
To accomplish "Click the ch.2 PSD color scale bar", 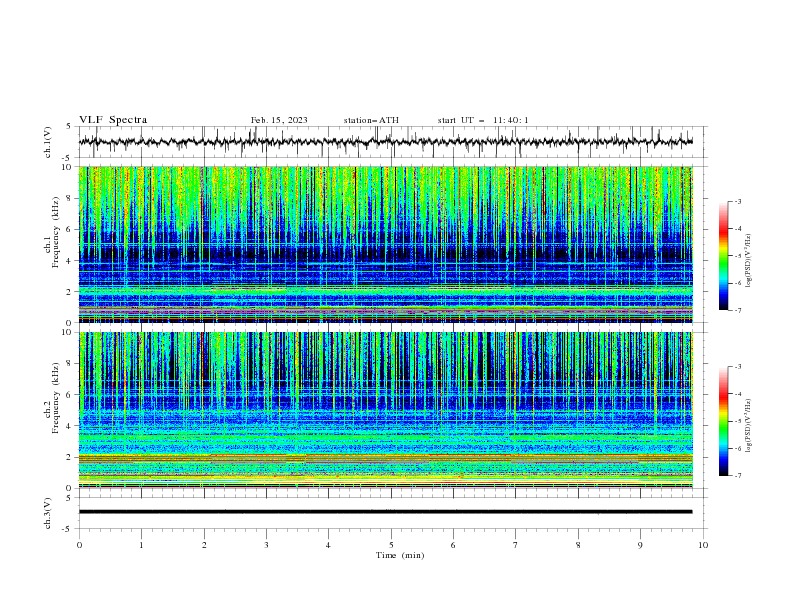I will (723, 421).
